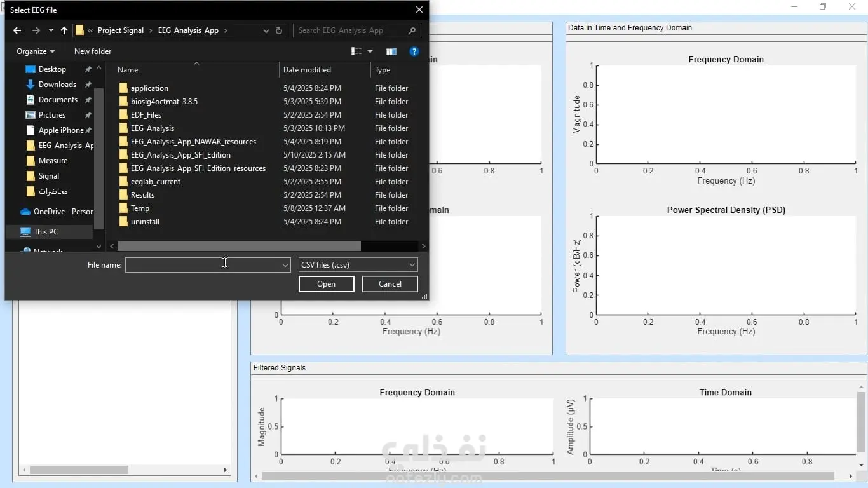Select Downloads in Quick access sidebar
The image size is (868, 488).
(57, 85)
